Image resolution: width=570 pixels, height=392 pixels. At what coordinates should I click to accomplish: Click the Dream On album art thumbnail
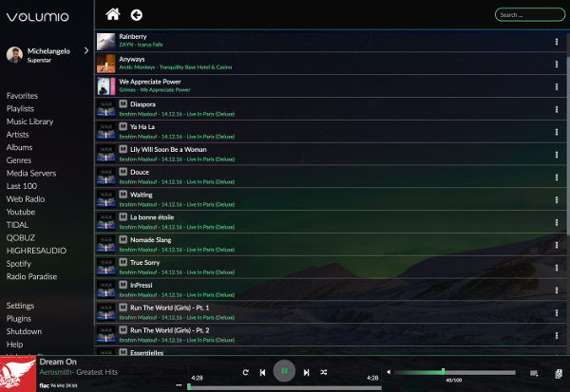(18, 374)
